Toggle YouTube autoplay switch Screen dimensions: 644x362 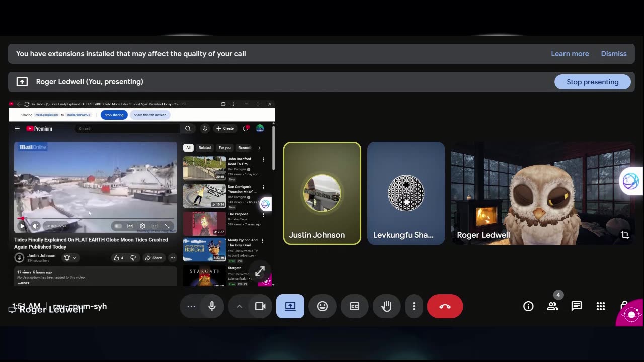(x=118, y=226)
